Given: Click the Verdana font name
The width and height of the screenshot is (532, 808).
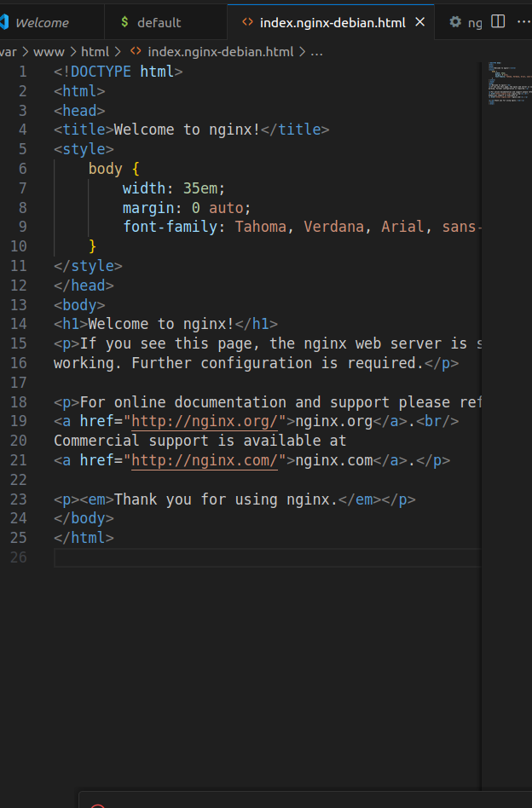Looking at the screenshot, I should pyautogui.click(x=333, y=228).
